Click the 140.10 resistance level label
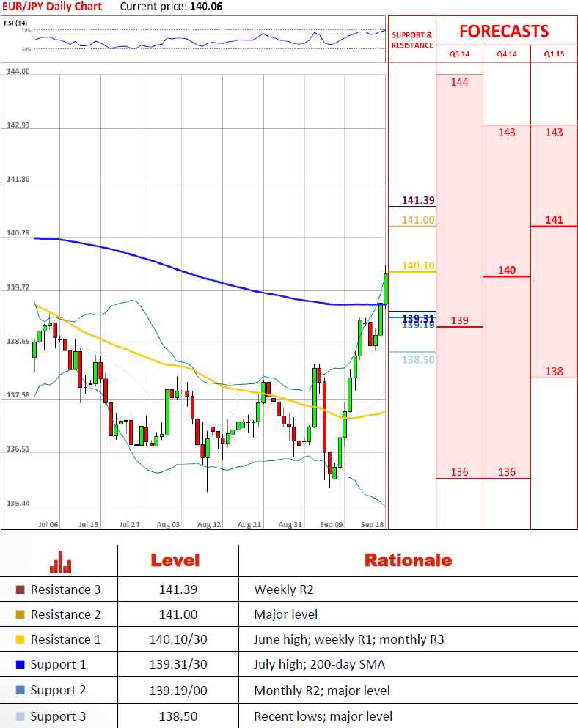 tap(418, 265)
